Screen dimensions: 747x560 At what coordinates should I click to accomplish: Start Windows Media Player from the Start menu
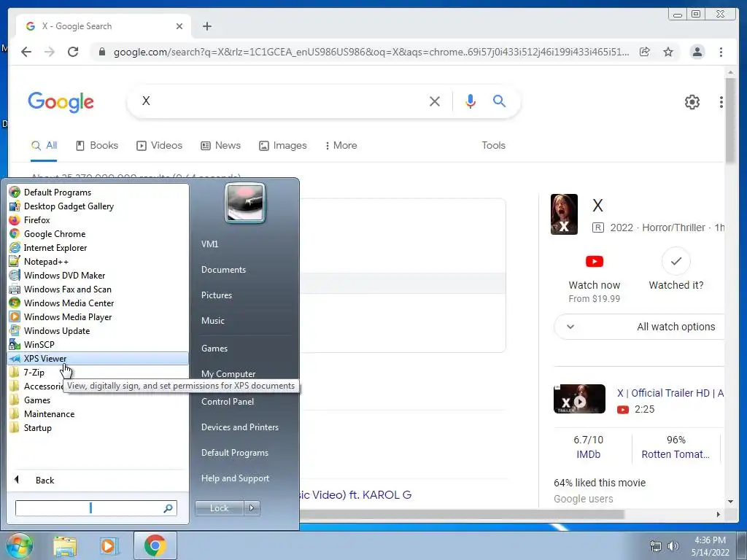point(98,316)
